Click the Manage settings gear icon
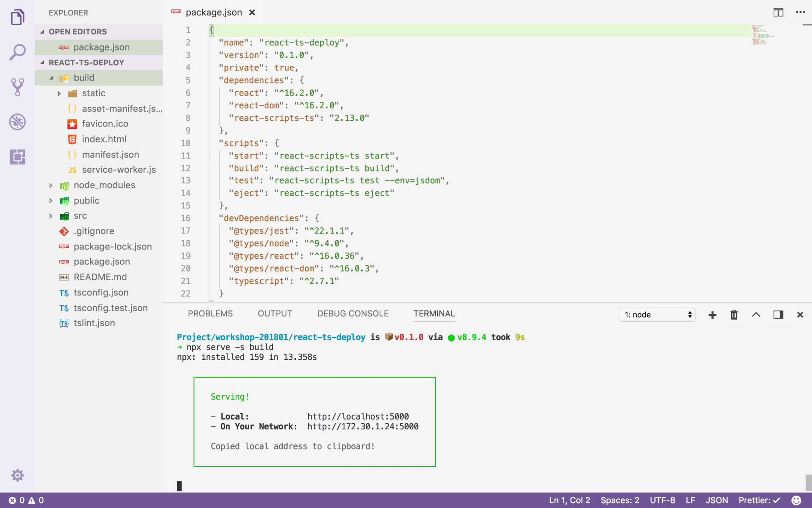This screenshot has width=812, height=508. point(17,475)
